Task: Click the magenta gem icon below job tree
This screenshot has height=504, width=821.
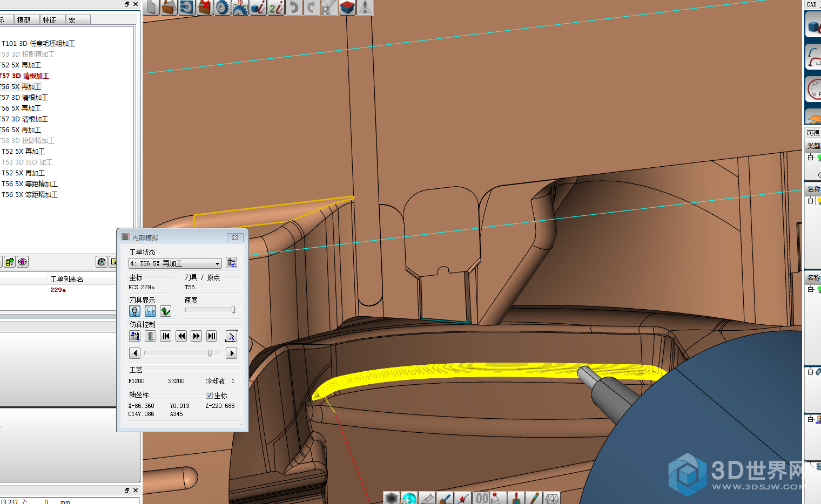Action: 22,262
